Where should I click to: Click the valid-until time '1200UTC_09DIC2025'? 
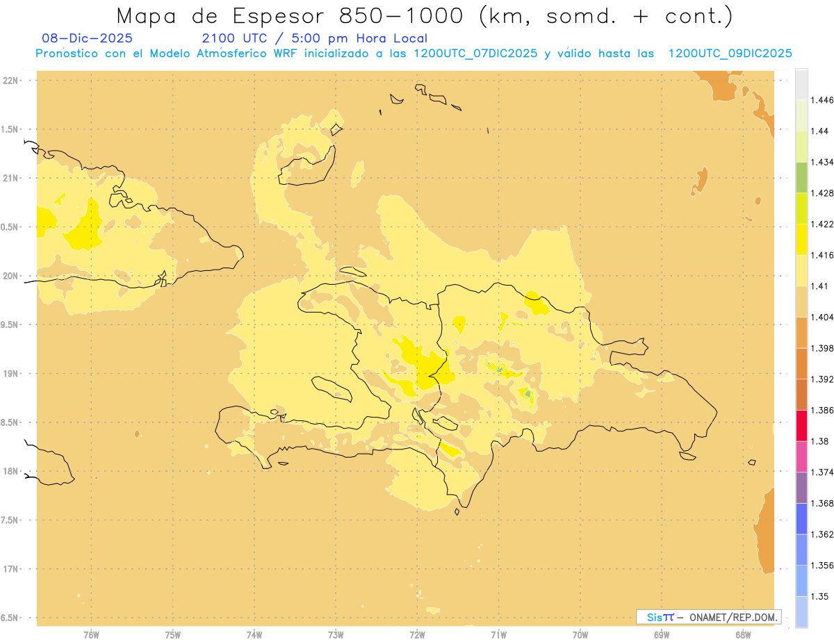coord(730,53)
